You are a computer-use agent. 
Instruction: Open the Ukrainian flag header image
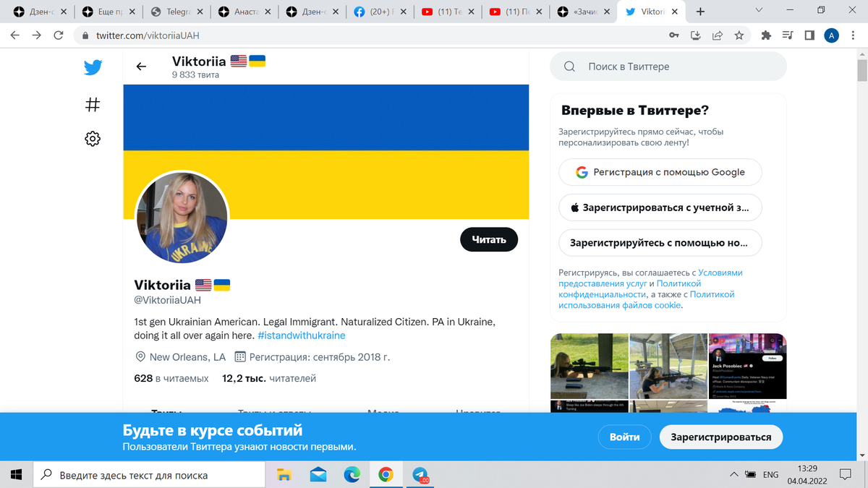[x=326, y=152]
